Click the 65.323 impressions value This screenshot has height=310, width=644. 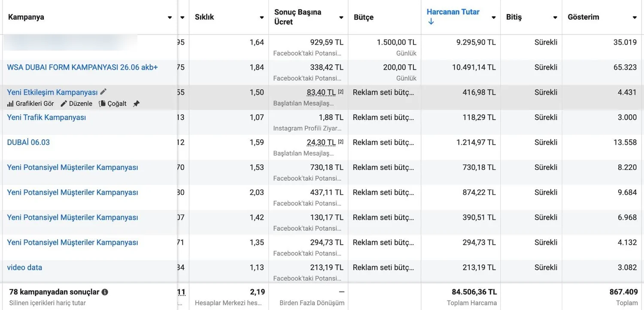pyautogui.click(x=625, y=67)
